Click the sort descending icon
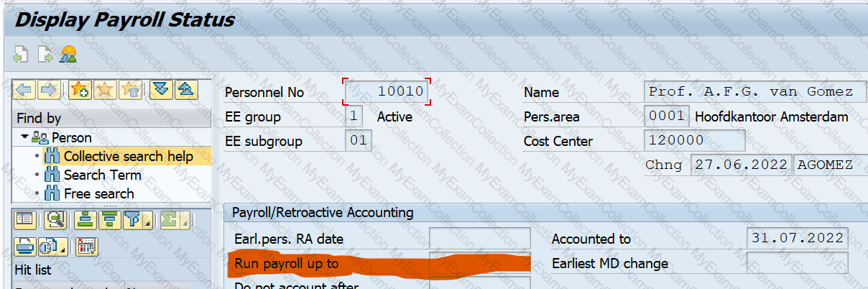Viewport: 868px width, 289px height. point(108,220)
